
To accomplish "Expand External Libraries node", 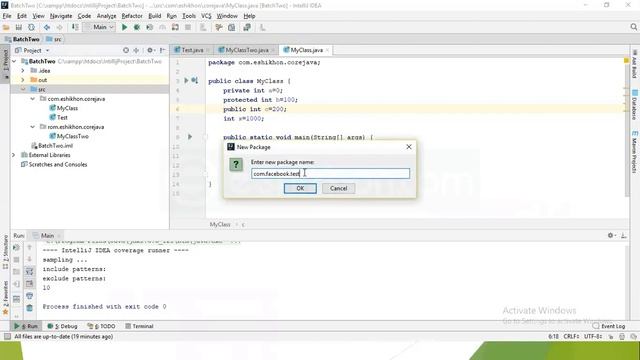I will (x=13, y=155).
